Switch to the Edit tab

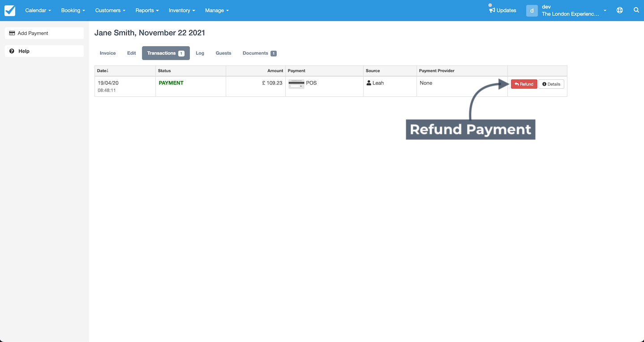click(x=131, y=53)
